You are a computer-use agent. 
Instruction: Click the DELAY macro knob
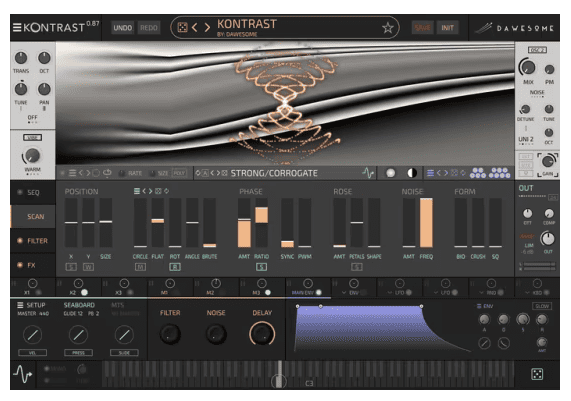point(261,334)
